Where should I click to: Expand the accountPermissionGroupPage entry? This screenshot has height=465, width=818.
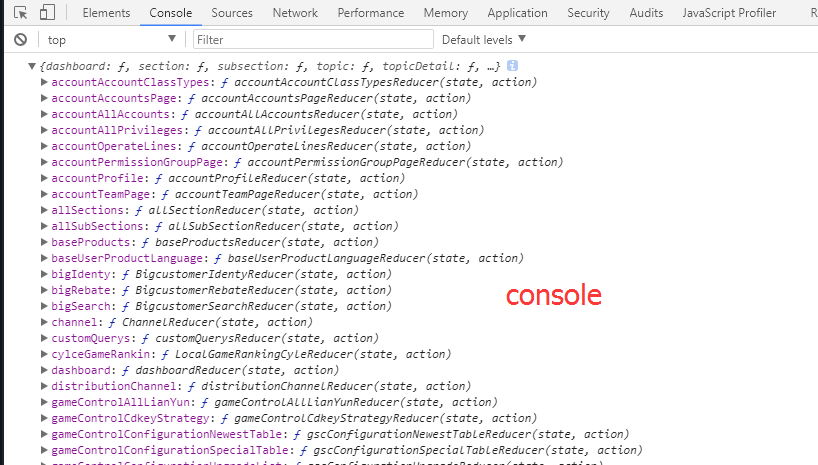(x=44, y=162)
